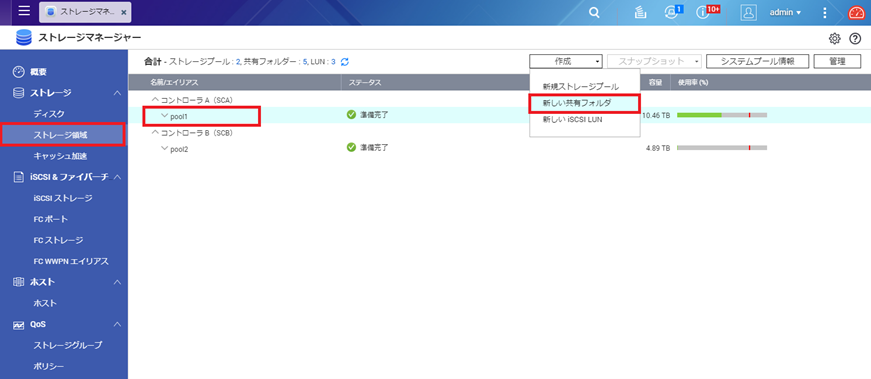The image size is (871, 379).
Task: Click the help question mark icon
Action: pyautogui.click(x=855, y=38)
